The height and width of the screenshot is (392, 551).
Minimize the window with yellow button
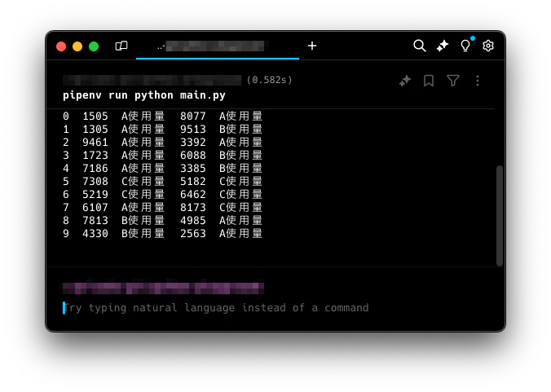pyautogui.click(x=77, y=46)
